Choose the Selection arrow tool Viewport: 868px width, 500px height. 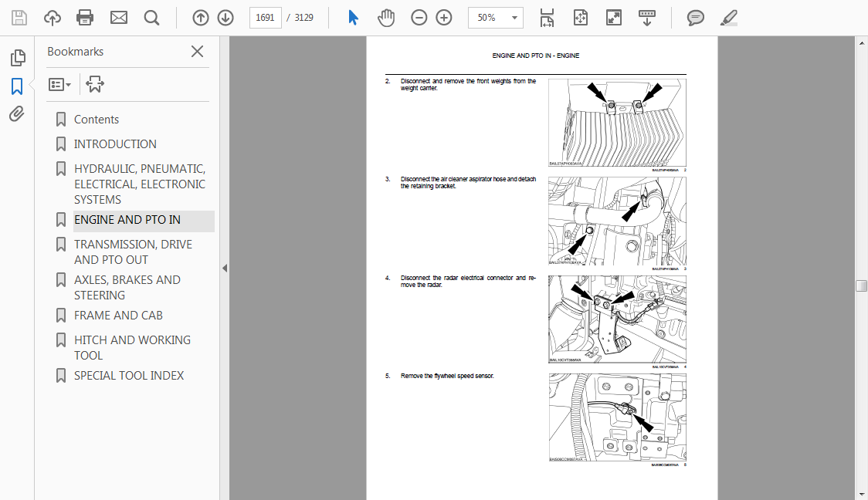[x=353, y=18]
